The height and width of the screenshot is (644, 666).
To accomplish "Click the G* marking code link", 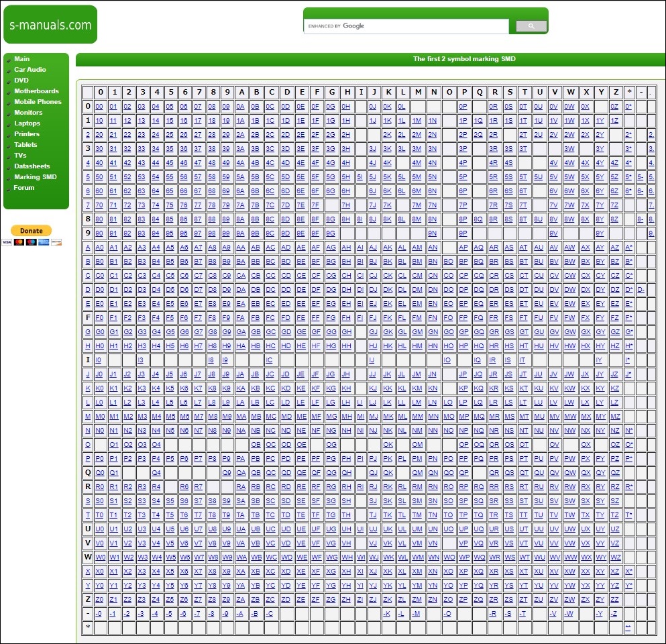I will [x=629, y=332].
